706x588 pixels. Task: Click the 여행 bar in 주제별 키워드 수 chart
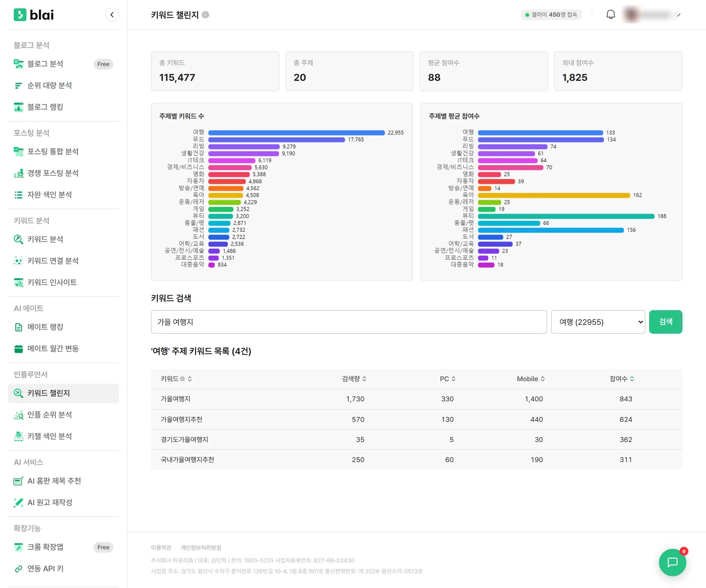[x=297, y=133]
